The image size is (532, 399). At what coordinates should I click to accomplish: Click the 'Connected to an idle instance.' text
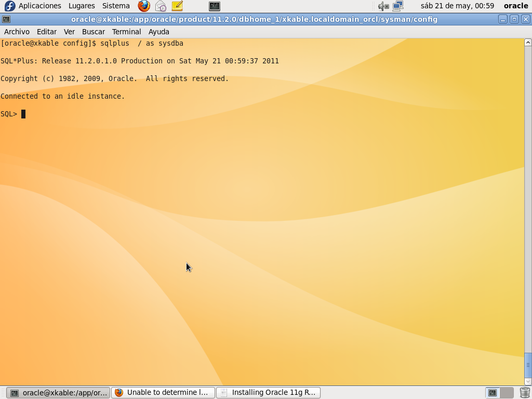point(63,96)
